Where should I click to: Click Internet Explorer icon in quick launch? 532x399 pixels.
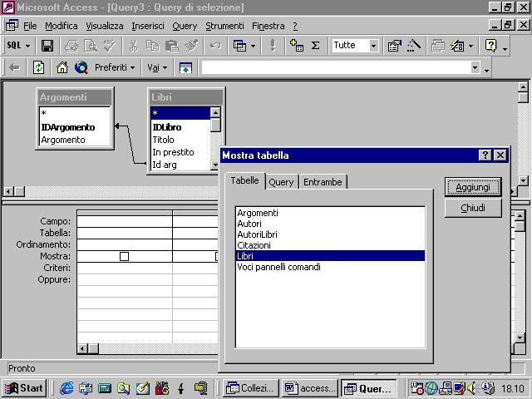[x=66, y=388]
